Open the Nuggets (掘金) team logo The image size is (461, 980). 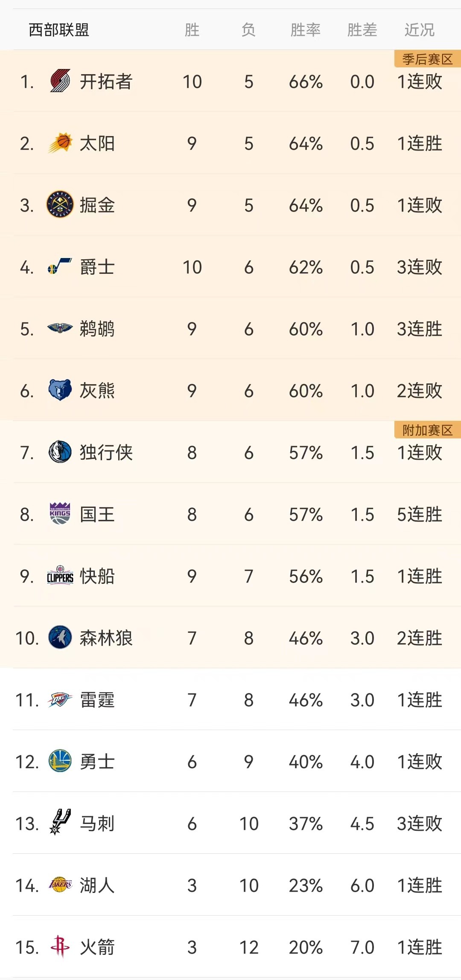(x=60, y=205)
